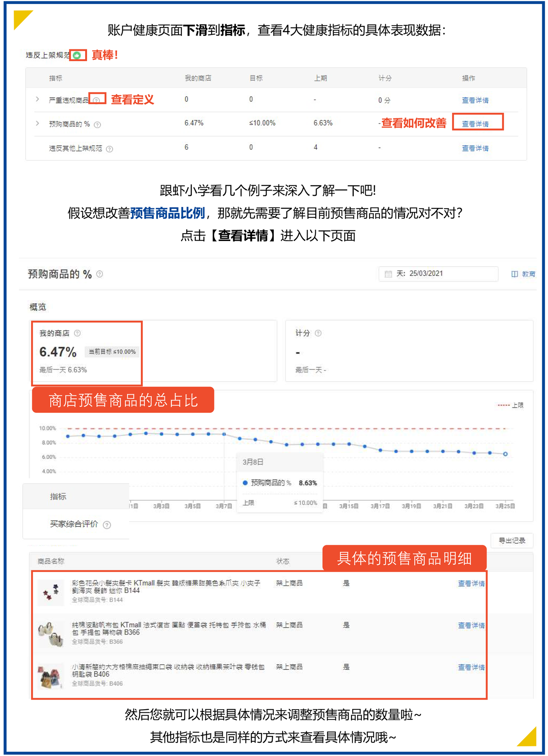The height and width of the screenshot is (756, 548).
Task: Expand the 预购商品的 % row chevron
Action: click(37, 123)
